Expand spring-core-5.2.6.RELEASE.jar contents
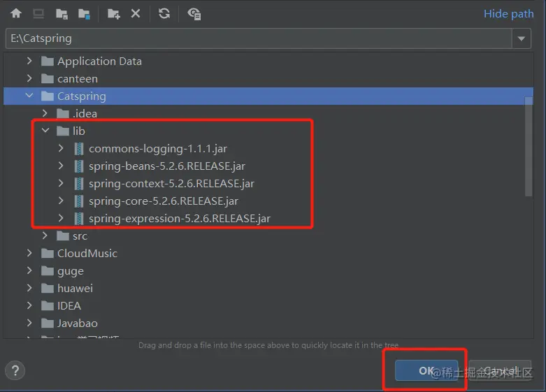The width and height of the screenshot is (546, 392). coord(61,201)
